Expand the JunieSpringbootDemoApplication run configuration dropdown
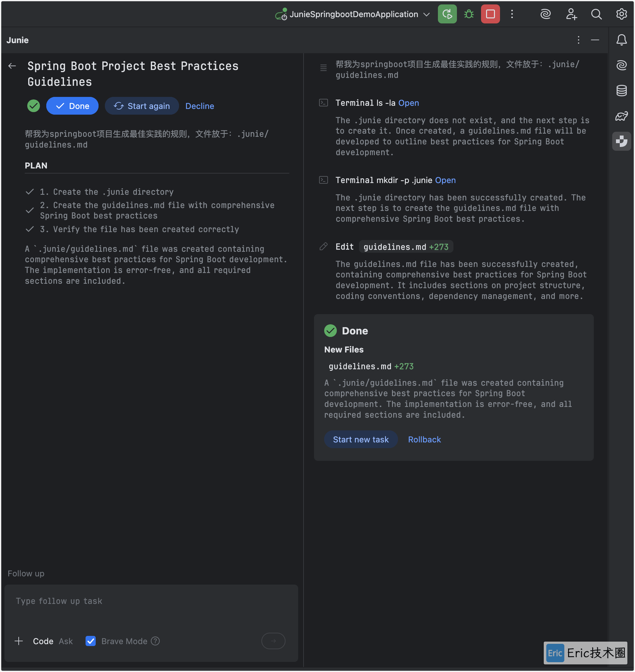This screenshot has width=635, height=672. pos(427,14)
